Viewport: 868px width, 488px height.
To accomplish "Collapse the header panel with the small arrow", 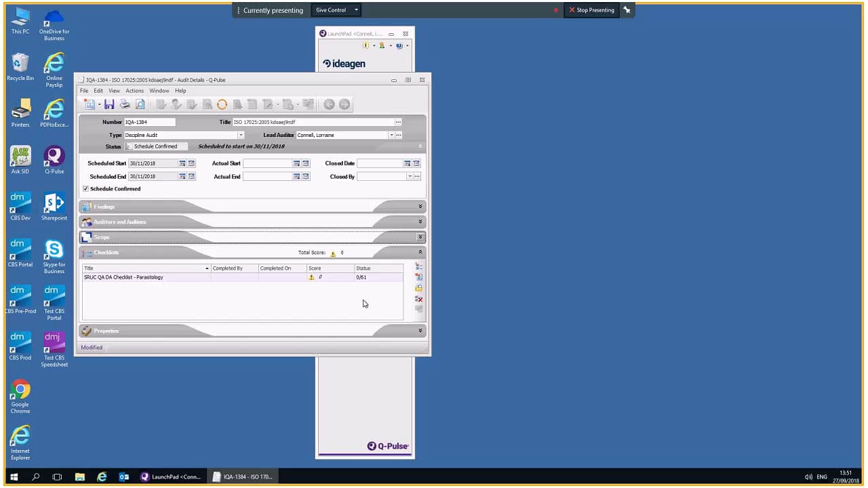I will (x=420, y=146).
